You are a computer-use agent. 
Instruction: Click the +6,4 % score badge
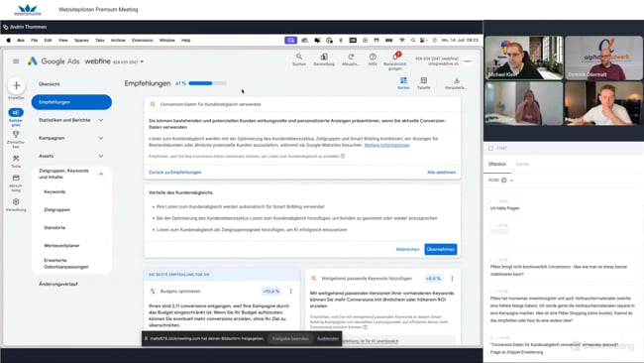pos(433,279)
